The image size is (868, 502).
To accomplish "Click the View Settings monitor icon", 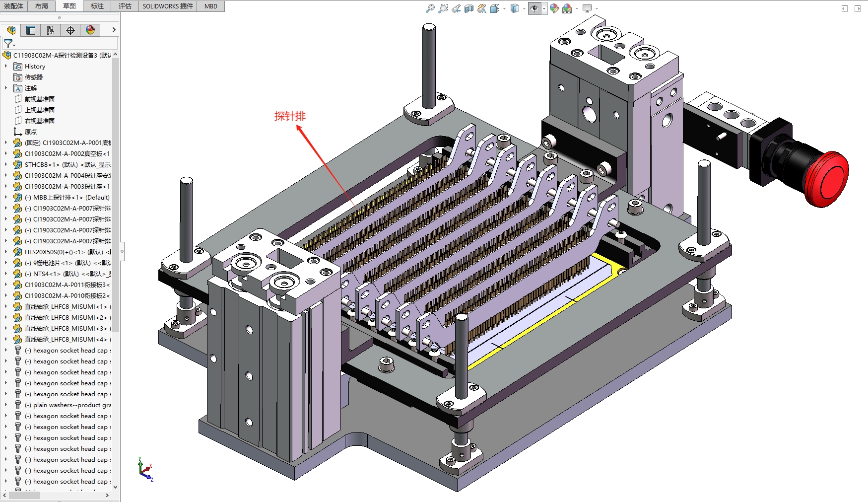I will coord(587,8).
